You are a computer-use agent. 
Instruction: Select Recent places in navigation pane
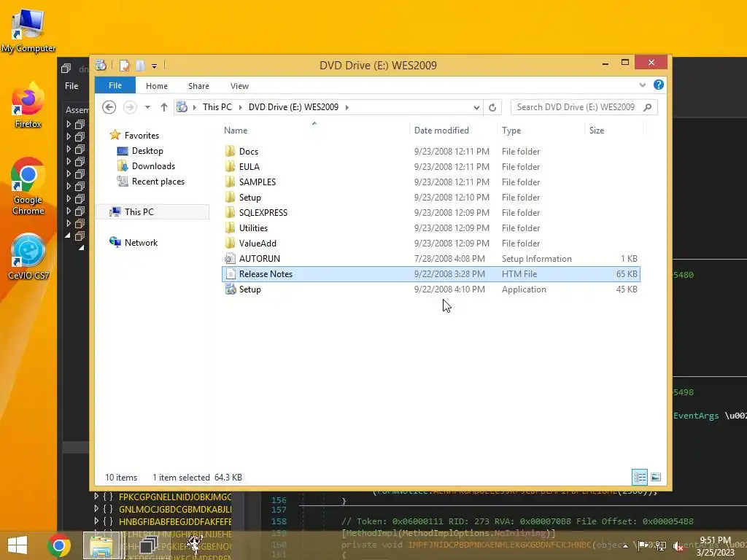coord(158,182)
